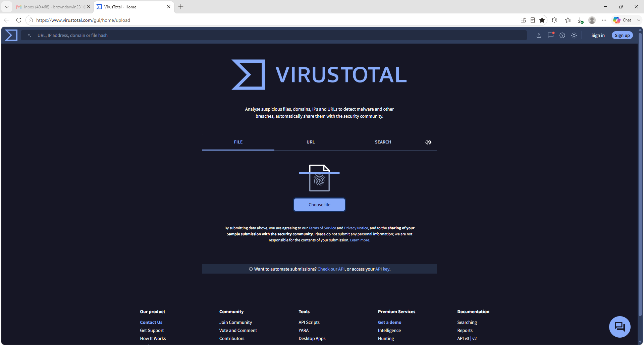Click the site info lock icon
The height and width of the screenshot is (346, 644).
[31, 20]
